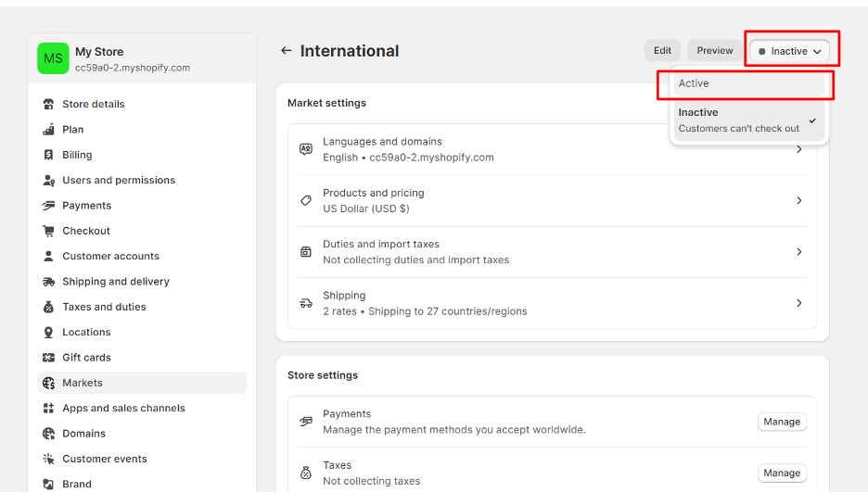
Task: Click the Market settings heading
Action: pos(326,103)
